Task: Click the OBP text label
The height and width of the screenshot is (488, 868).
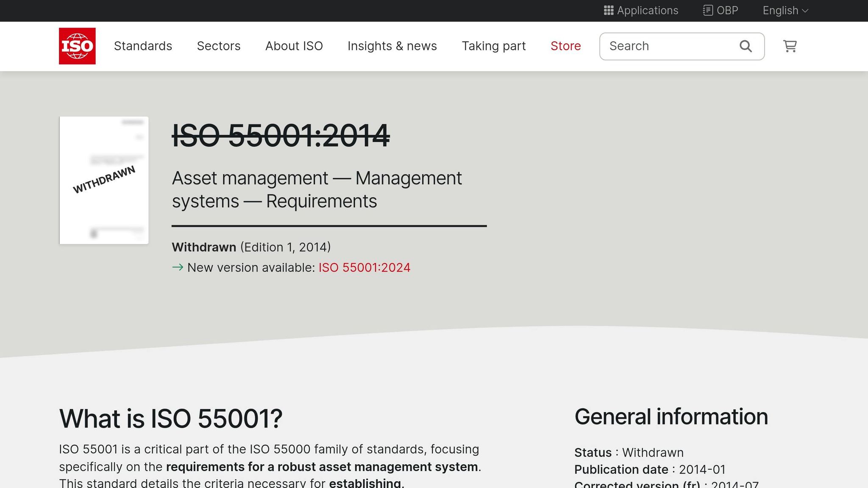Action: point(726,10)
